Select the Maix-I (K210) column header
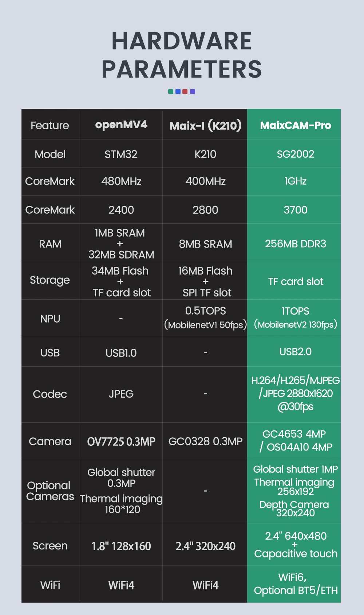This screenshot has width=364, height=615. pos(206,126)
